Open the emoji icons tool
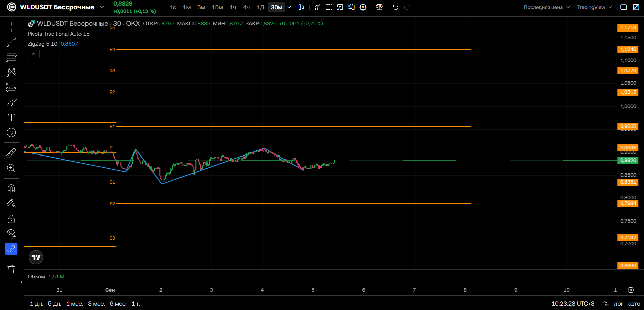Screen dimensions: 644x310 point(11,133)
